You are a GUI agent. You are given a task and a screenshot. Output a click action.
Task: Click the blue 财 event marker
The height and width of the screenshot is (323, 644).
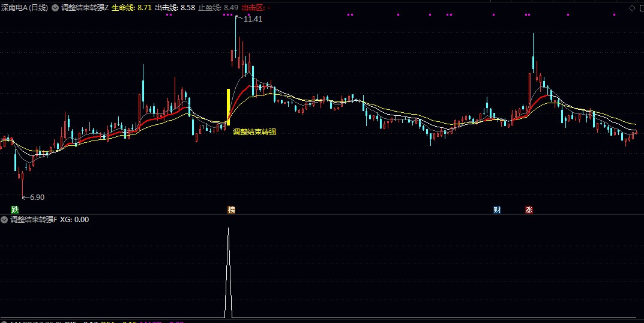click(x=497, y=210)
